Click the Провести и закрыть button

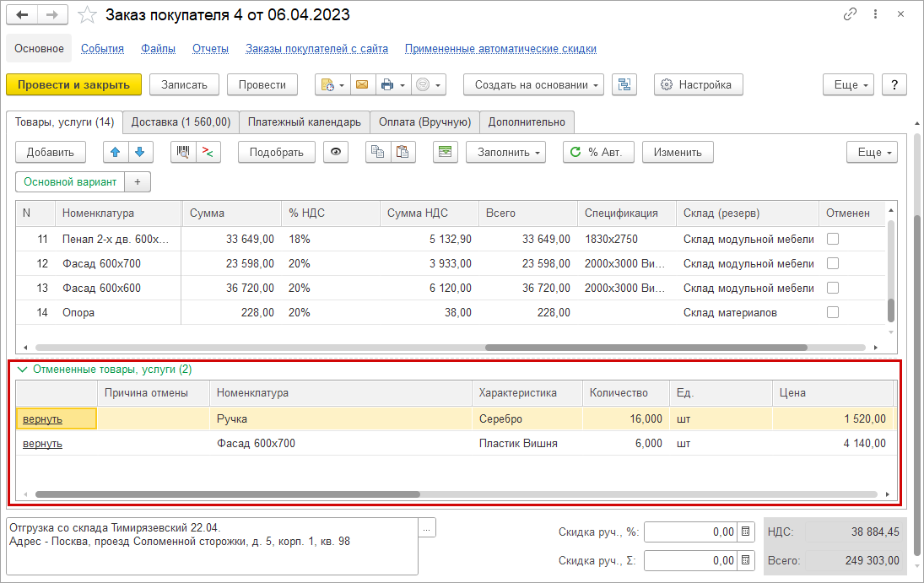click(73, 84)
